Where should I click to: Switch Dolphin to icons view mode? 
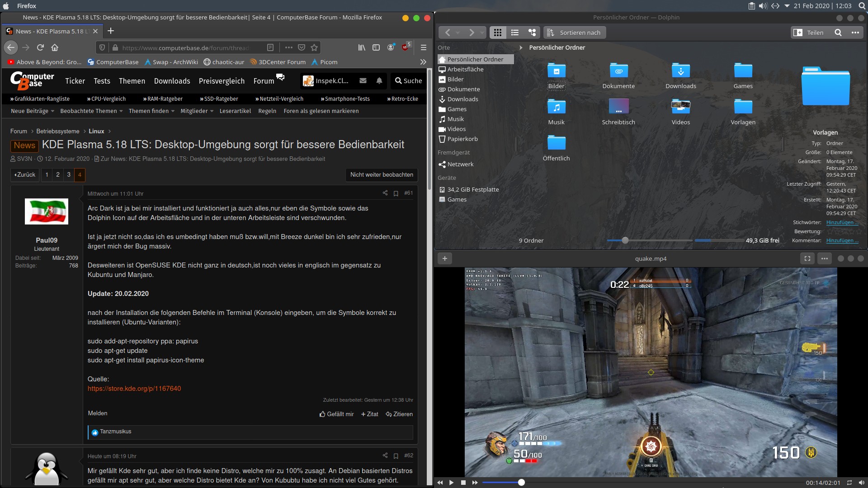(497, 33)
